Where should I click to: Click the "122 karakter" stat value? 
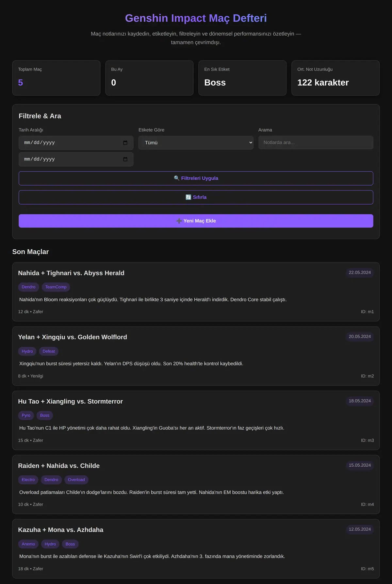[x=323, y=83]
